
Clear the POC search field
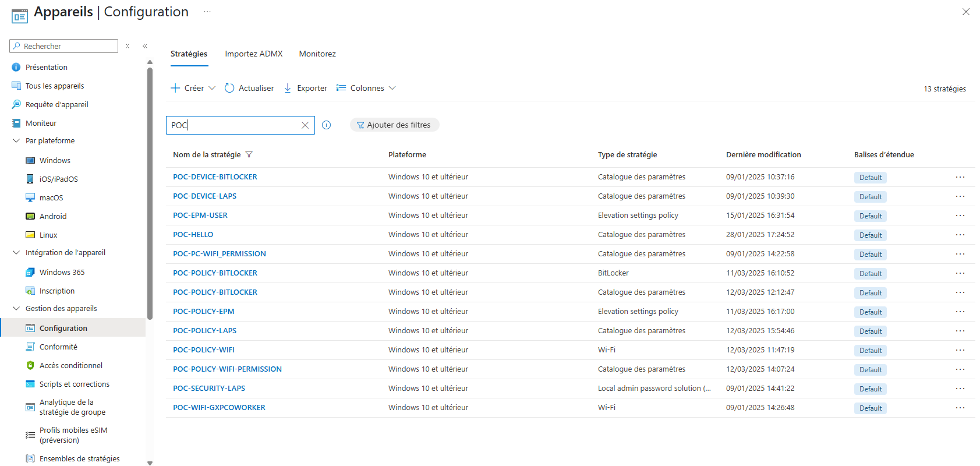tap(305, 125)
